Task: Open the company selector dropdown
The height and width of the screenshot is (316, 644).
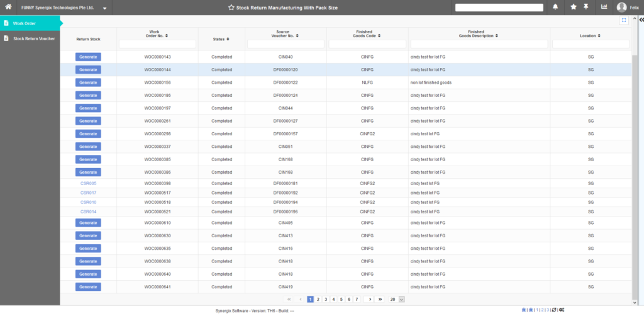Action: point(105,8)
